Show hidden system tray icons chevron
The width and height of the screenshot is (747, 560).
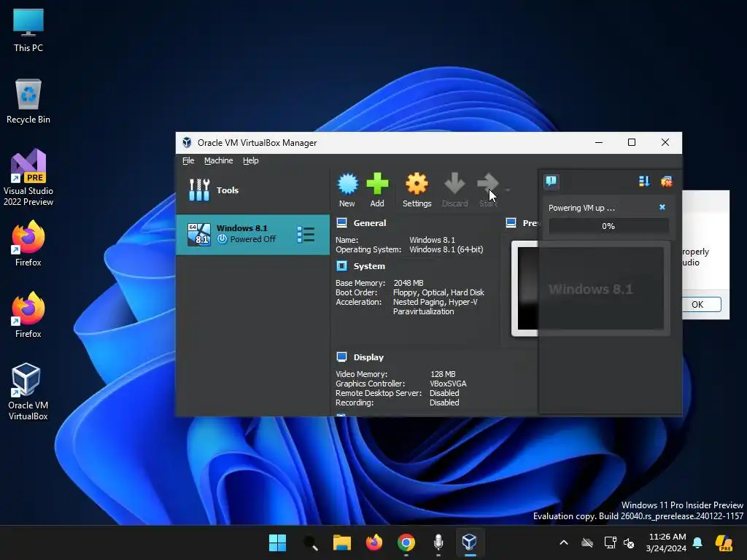tap(564, 542)
